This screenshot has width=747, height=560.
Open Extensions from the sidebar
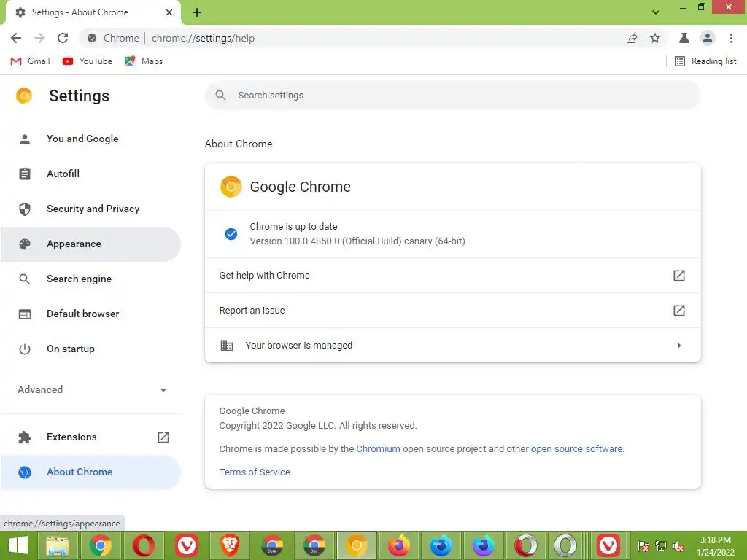(90, 437)
